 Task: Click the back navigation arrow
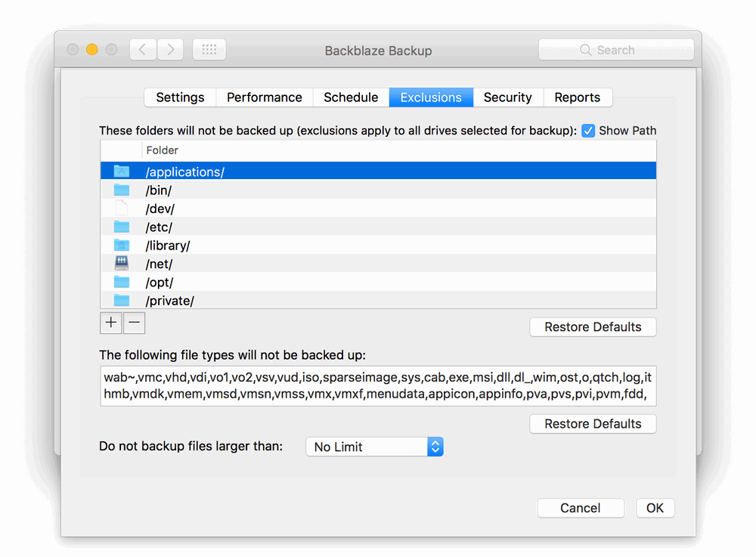click(143, 49)
